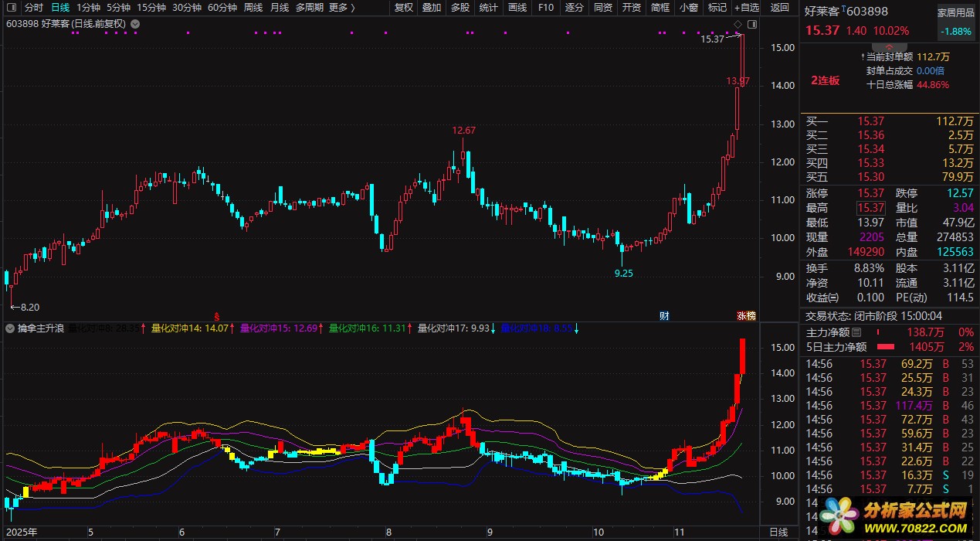Viewport: 980px width, 541px height.
Task: Toggle the left sidebar panel icon
Action: [10, 7]
